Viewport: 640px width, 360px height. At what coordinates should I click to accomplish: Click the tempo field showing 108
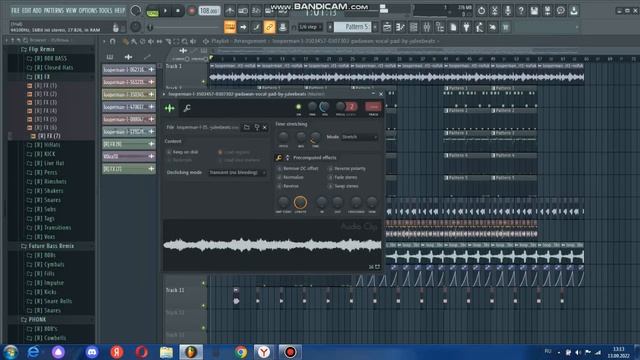pyautogui.click(x=209, y=11)
